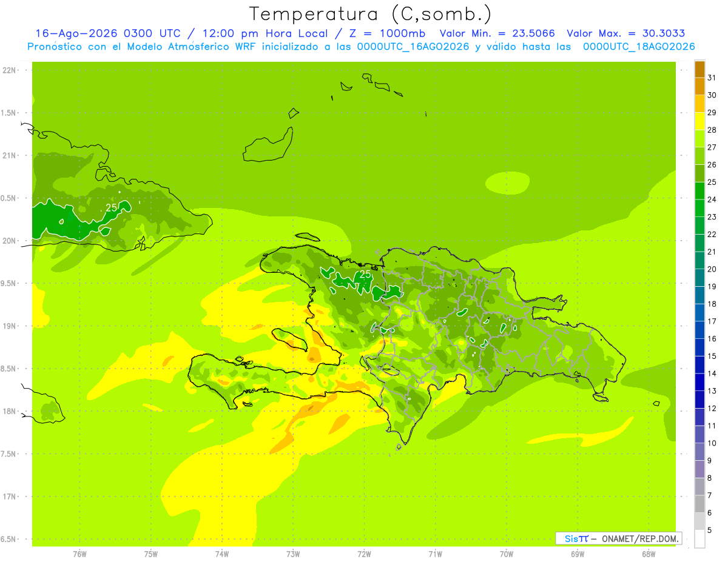Click the '69W' longitude label
The image size is (728, 562).
pos(578,554)
